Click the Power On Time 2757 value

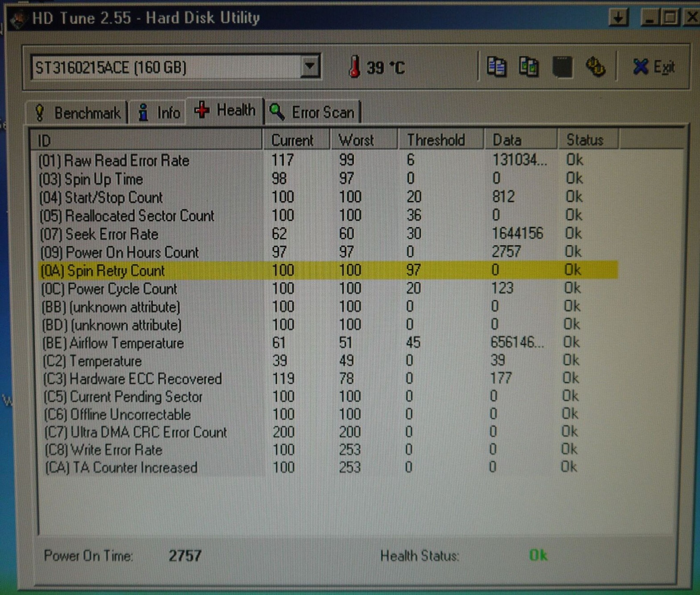[x=185, y=556]
